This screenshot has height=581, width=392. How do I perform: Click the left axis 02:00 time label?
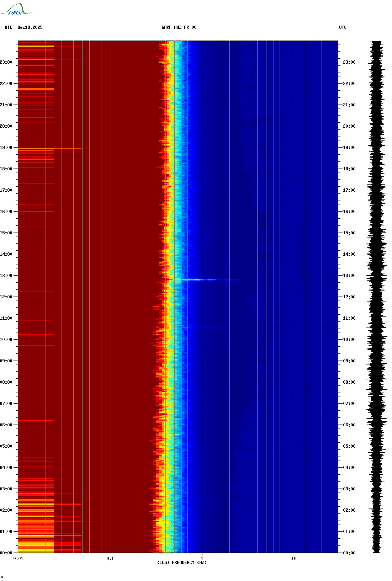[6, 510]
